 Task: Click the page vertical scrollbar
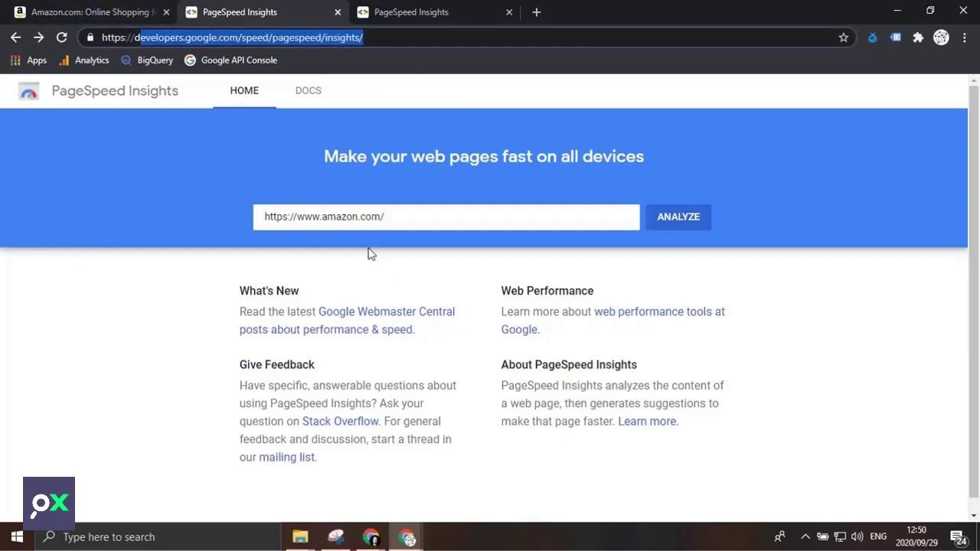tap(974, 291)
